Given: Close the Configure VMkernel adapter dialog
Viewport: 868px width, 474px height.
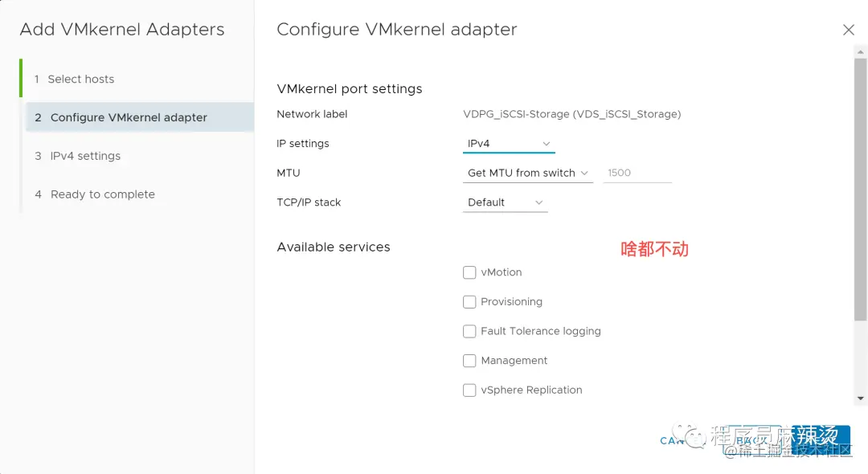Looking at the screenshot, I should [848, 30].
